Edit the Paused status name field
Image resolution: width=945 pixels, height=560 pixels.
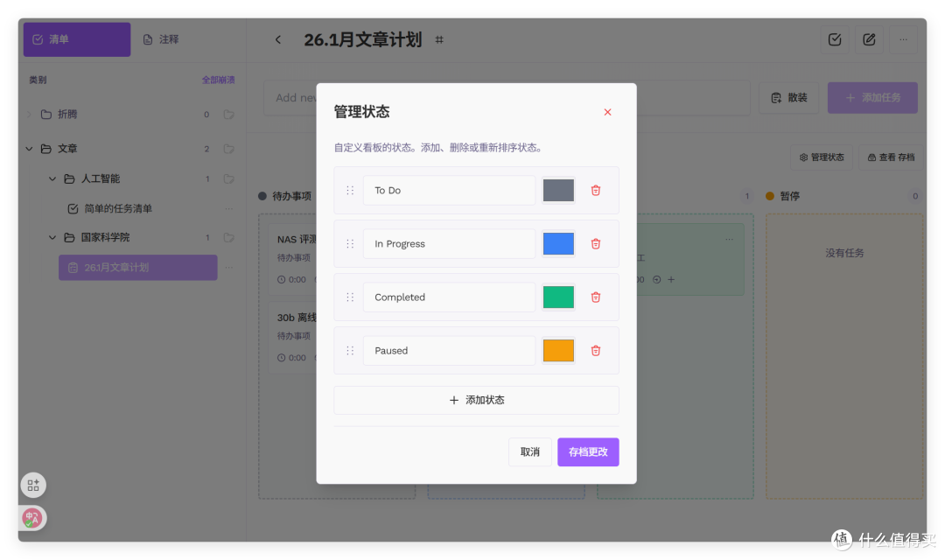click(449, 350)
